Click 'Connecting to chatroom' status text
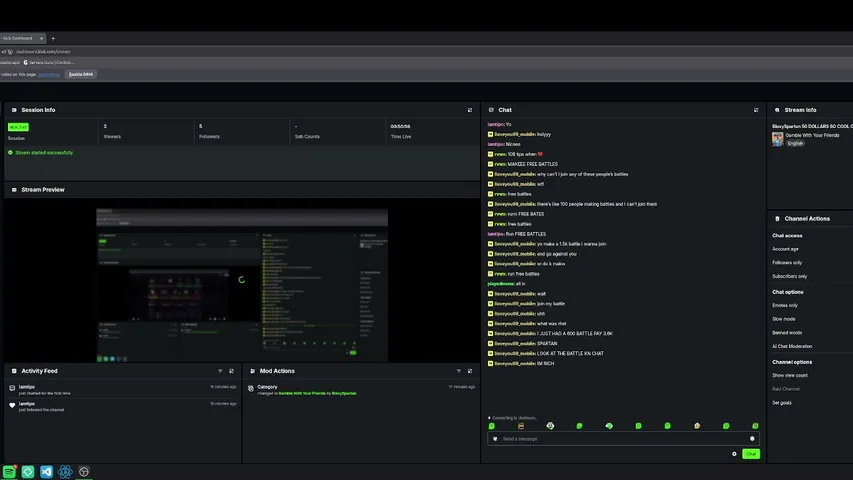 (x=515, y=418)
